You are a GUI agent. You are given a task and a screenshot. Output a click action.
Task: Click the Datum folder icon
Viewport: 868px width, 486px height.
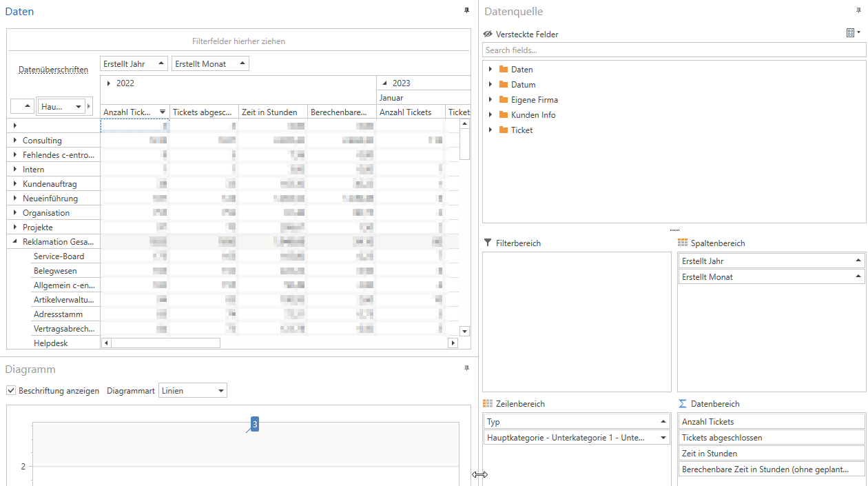[x=504, y=85]
